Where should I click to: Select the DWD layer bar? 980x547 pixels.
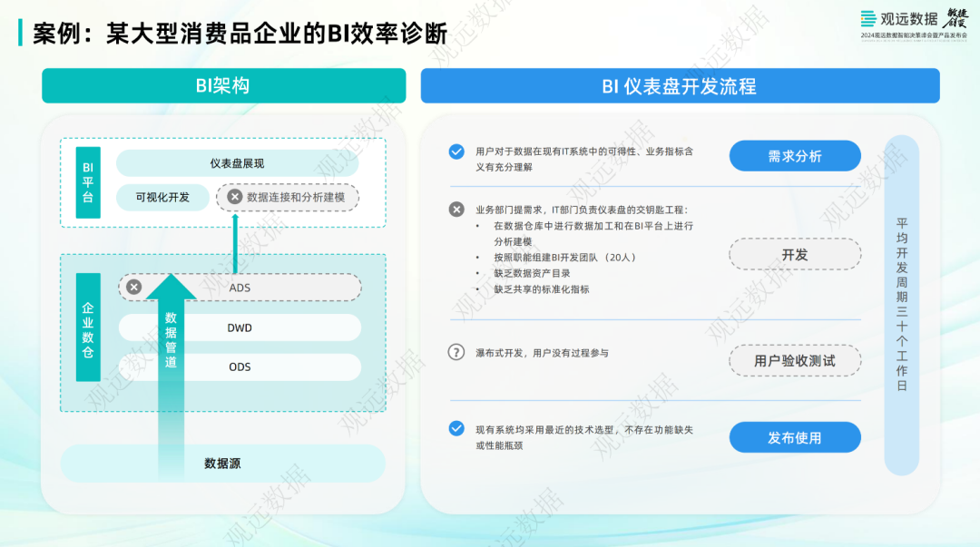[x=240, y=327]
